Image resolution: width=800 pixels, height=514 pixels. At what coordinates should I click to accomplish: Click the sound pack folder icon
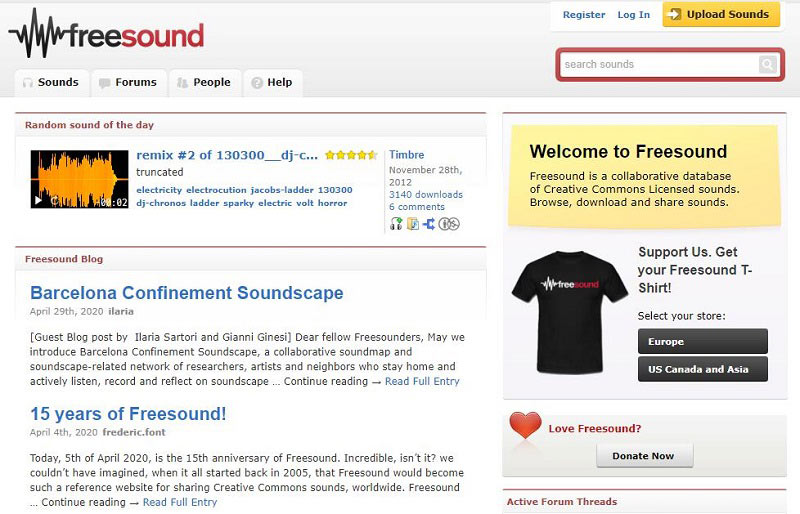pyautogui.click(x=413, y=224)
